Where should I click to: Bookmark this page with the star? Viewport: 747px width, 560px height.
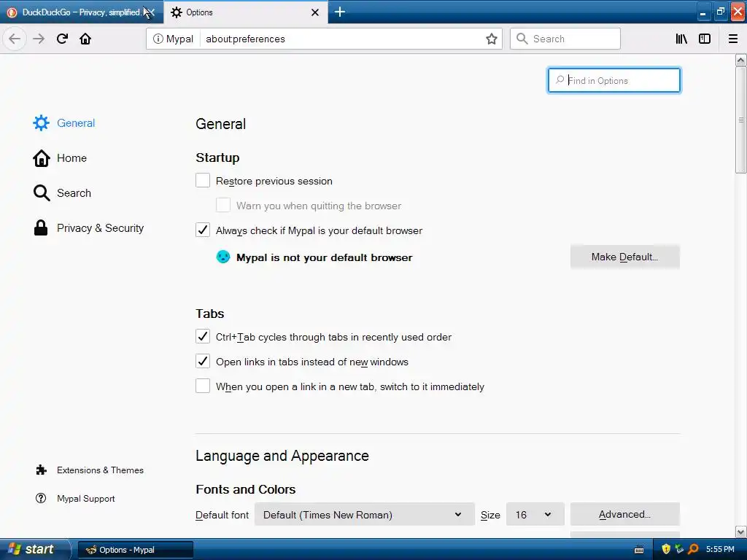coord(492,39)
